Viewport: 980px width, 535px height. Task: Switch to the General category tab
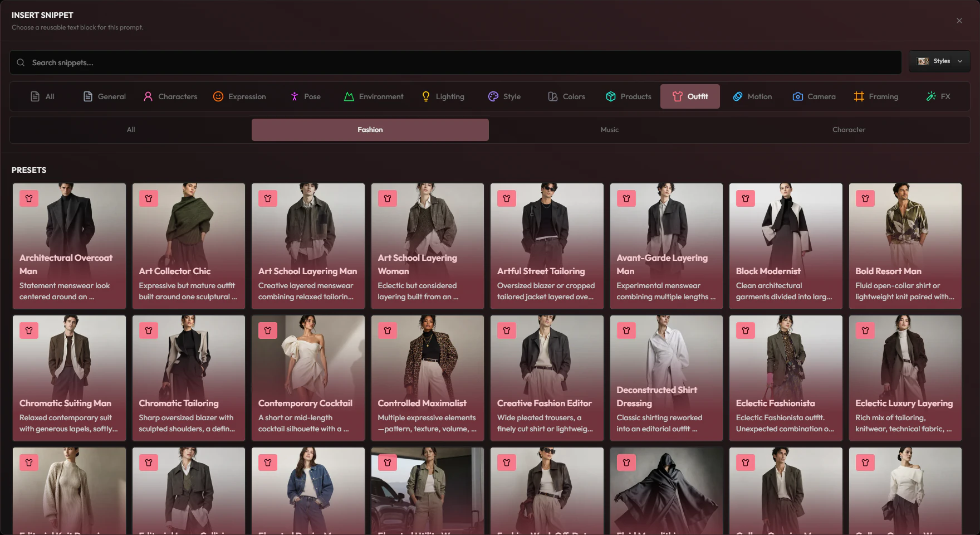104,96
